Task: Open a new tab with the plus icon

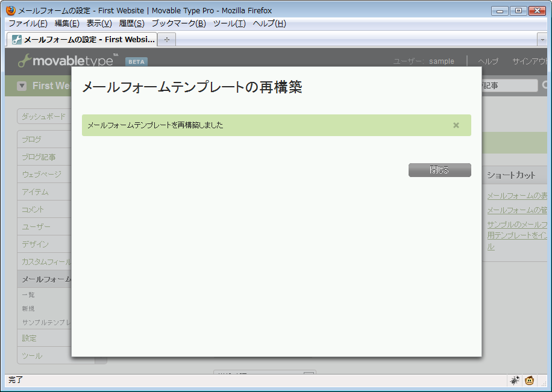Action: [166, 39]
